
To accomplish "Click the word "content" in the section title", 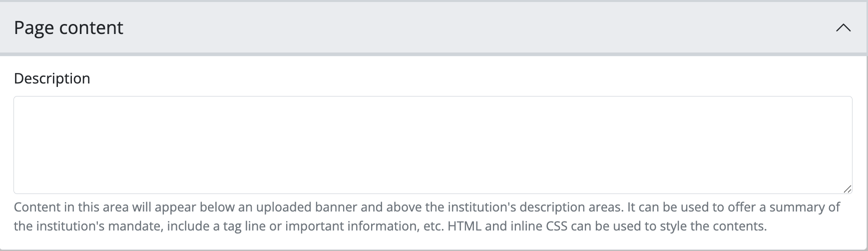I will pos(91,28).
